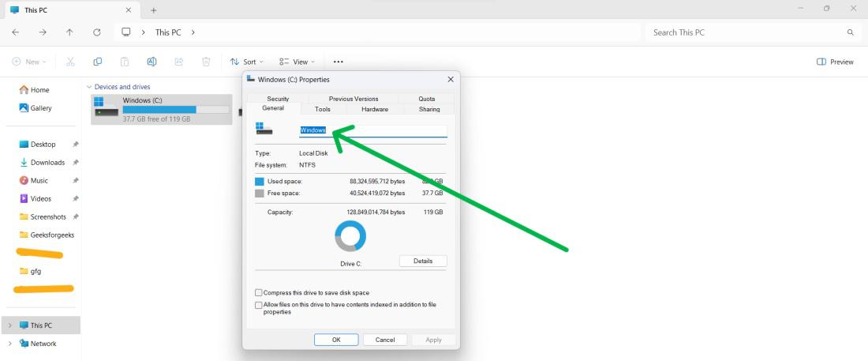The width and height of the screenshot is (868, 361).
Task: Click the blue Used space swatch
Action: coord(260,182)
